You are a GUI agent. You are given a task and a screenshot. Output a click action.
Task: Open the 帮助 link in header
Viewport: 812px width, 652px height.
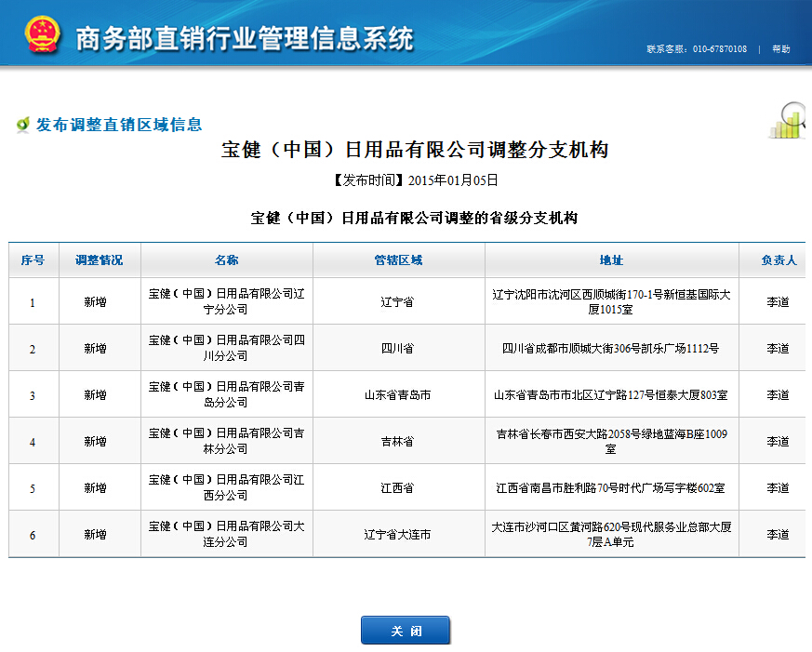point(781,48)
